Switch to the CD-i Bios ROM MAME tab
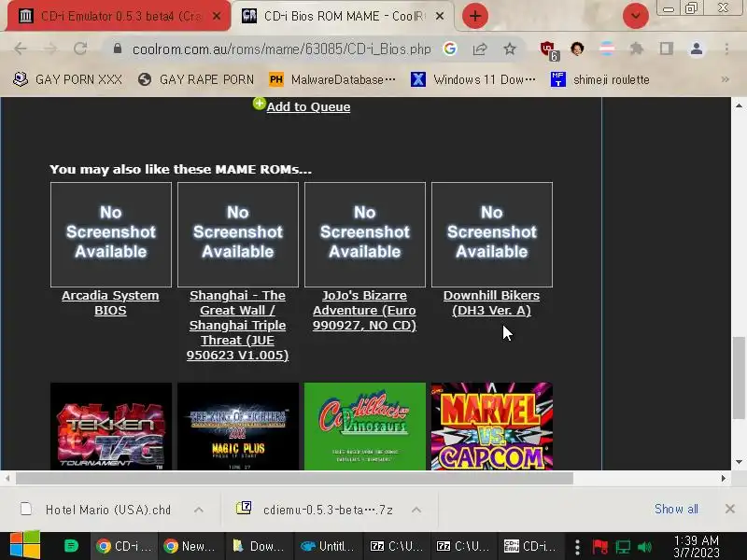The image size is (747, 560). coord(342,16)
